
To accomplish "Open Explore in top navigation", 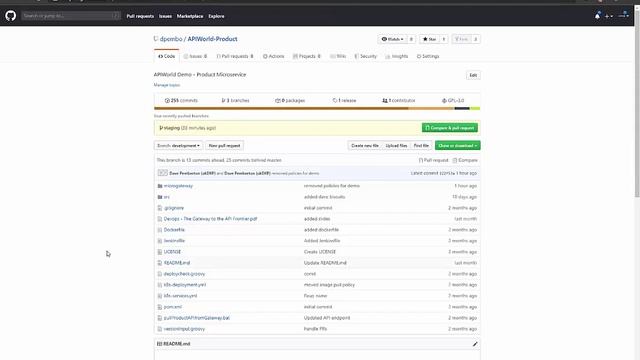I will pyautogui.click(x=216, y=16).
